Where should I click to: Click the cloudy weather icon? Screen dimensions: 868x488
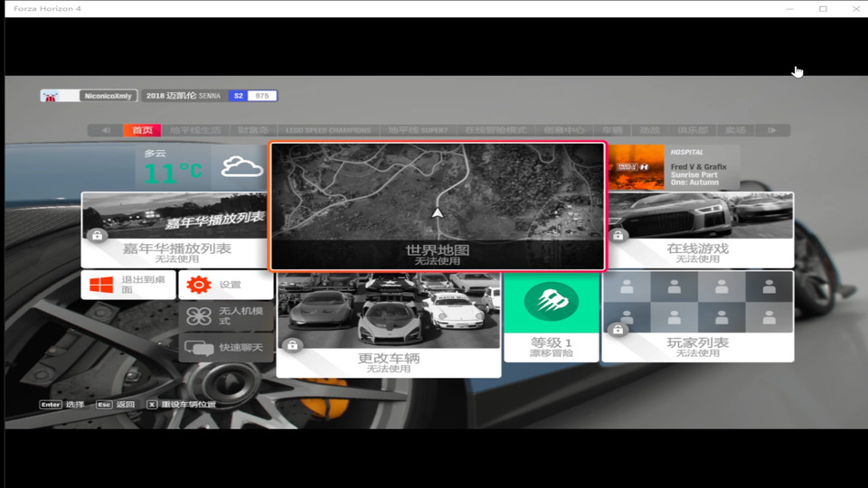242,166
